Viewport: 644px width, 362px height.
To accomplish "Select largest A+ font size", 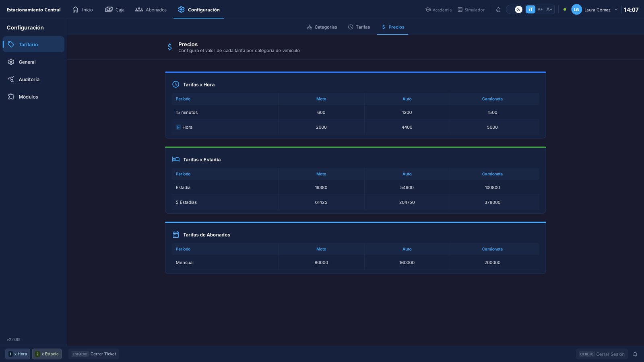I will tap(549, 10).
